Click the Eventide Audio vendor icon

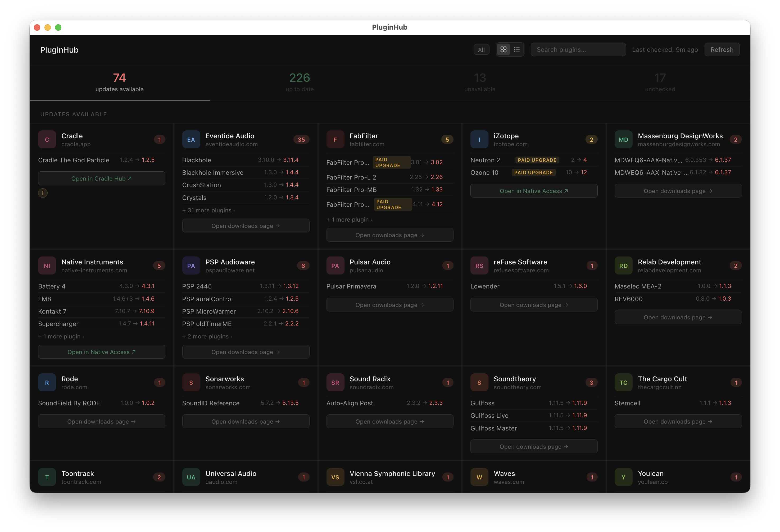(191, 139)
